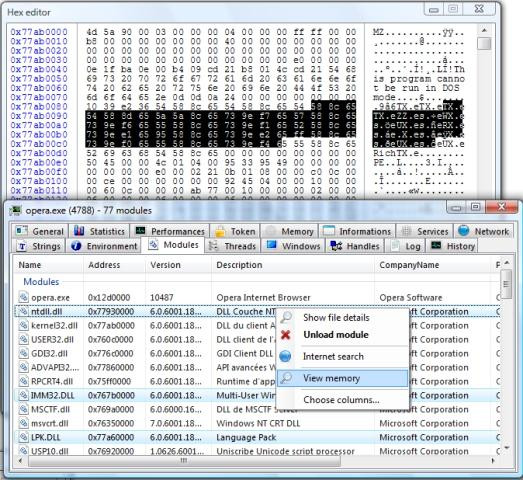The image size is (523, 480).
Task: Sort modules by the Name column header
Action: 48,265
